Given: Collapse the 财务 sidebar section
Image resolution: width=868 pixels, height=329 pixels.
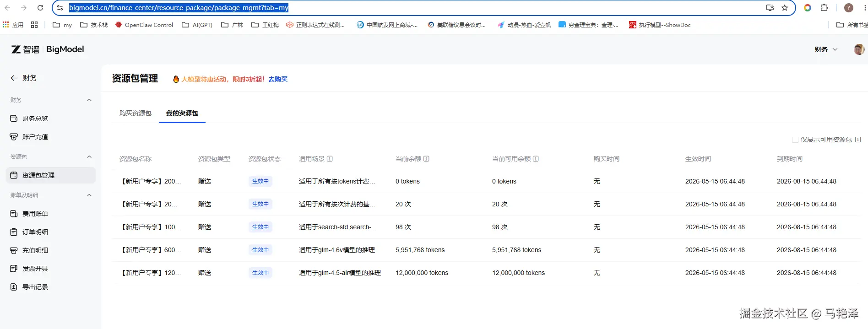Looking at the screenshot, I should 89,100.
